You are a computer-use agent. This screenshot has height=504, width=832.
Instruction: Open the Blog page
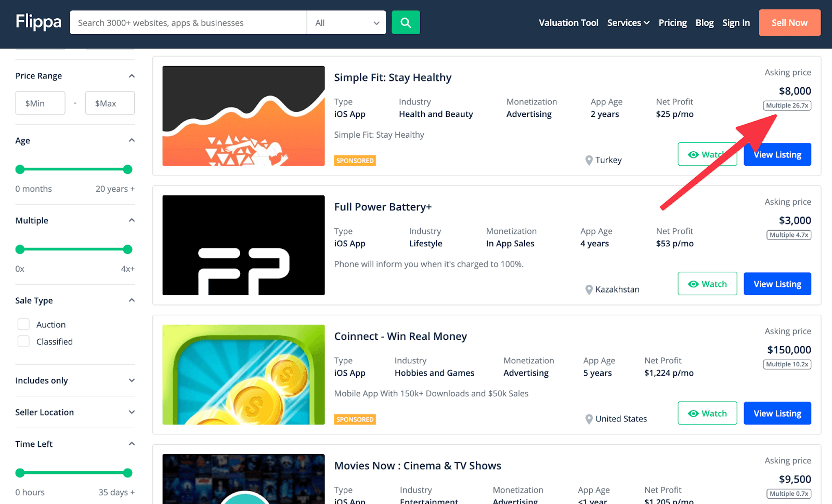click(x=705, y=23)
